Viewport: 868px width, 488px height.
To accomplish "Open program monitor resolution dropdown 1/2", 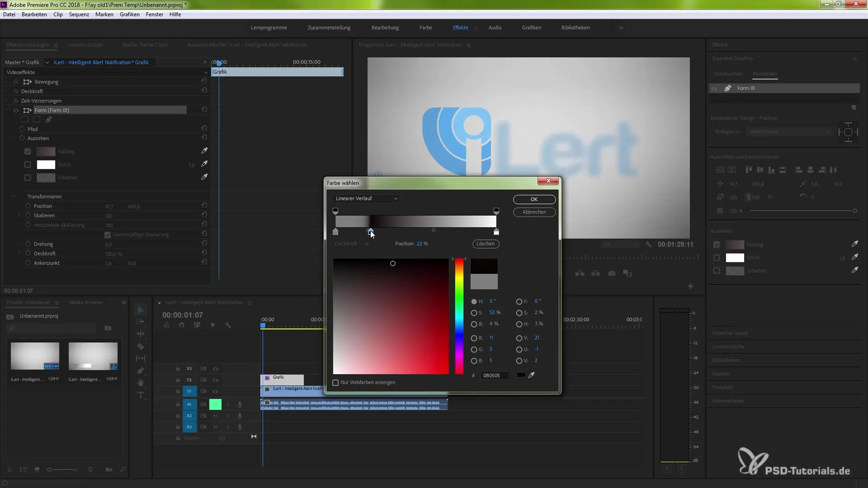I will click(620, 244).
